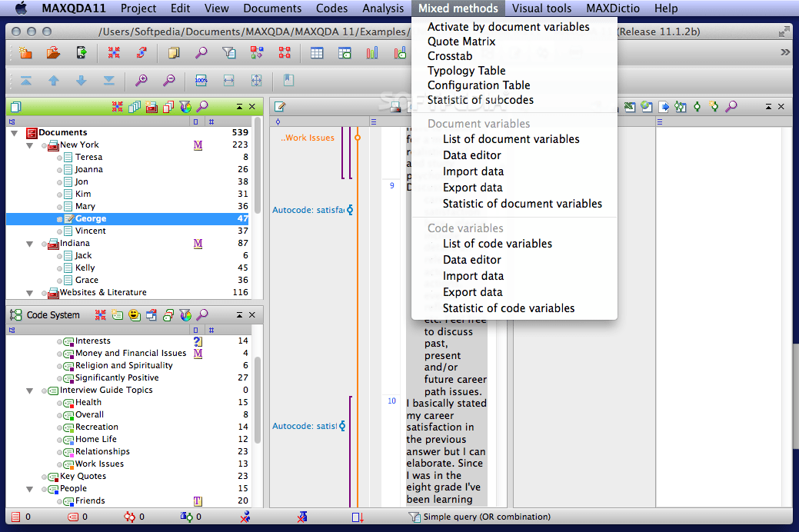Collapse the Websites & Literature group
The width and height of the screenshot is (799, 532).
pyautogui.click(x=29, y=293)
